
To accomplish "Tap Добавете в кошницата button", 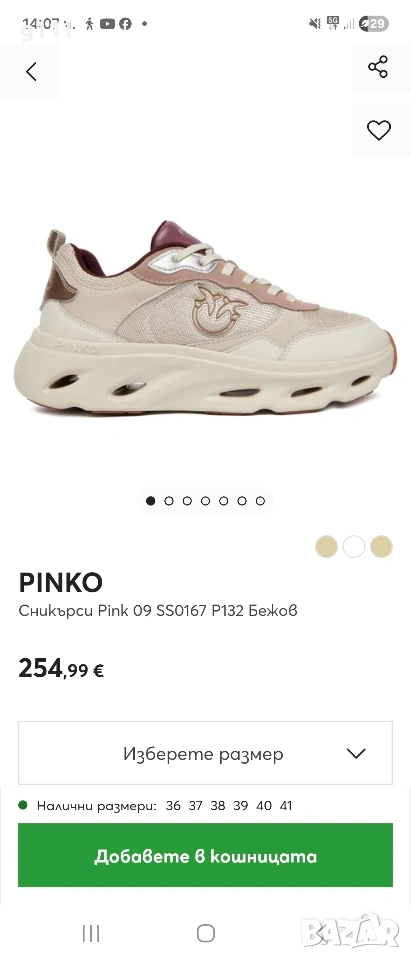I will pos(205,855).
